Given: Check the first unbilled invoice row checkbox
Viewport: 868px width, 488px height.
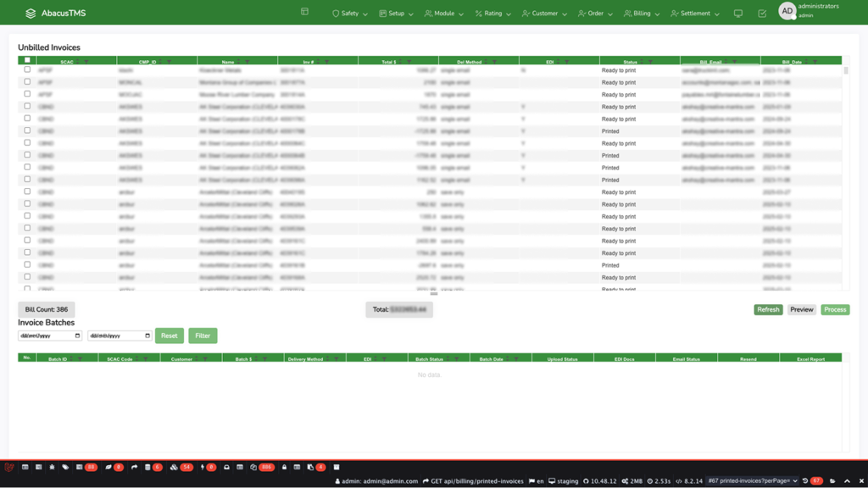Looking at the screenshot, I should pyautogui.click(x=27, y=70).
